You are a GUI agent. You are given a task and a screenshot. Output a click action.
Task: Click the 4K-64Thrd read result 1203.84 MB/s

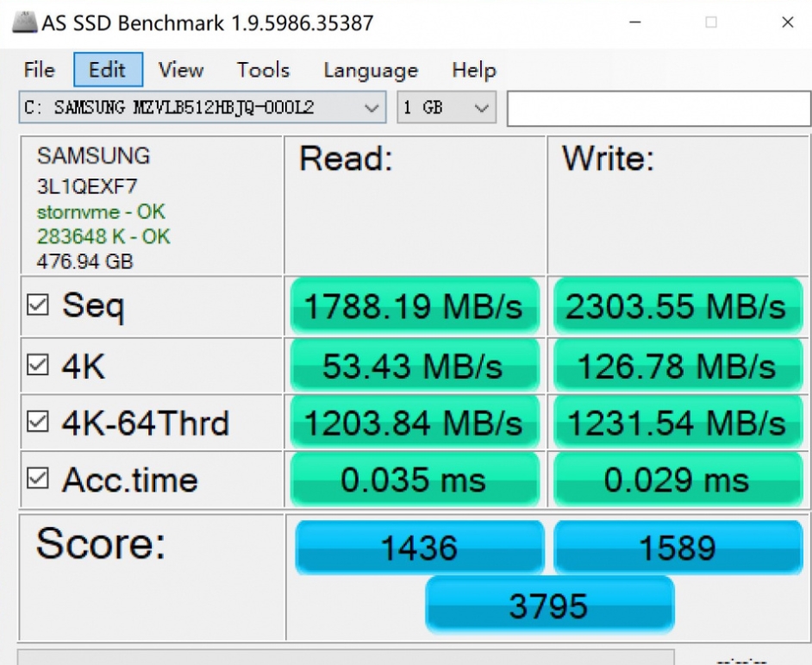tap(415, 422)
